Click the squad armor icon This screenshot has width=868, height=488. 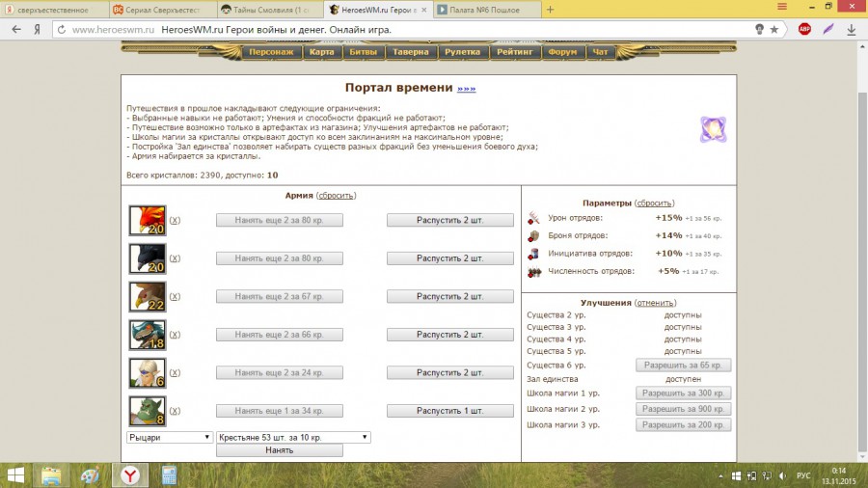pyautogui.click(x=533, y=235)
